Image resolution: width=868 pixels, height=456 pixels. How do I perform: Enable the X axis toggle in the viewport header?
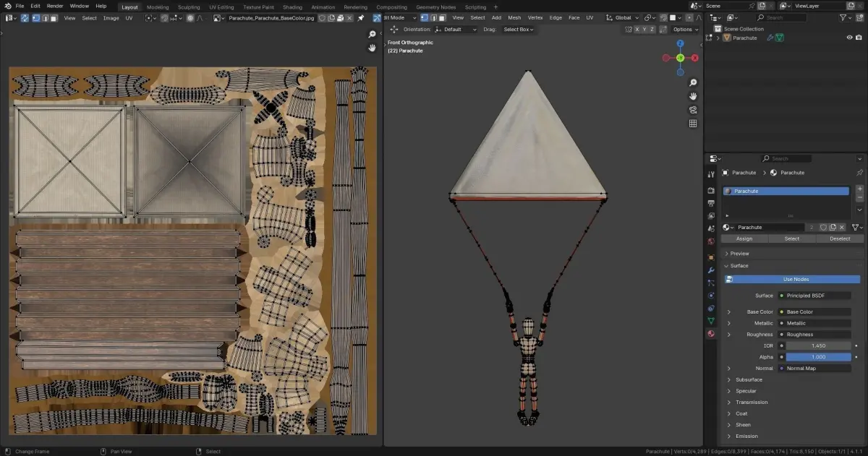point(638,29)
